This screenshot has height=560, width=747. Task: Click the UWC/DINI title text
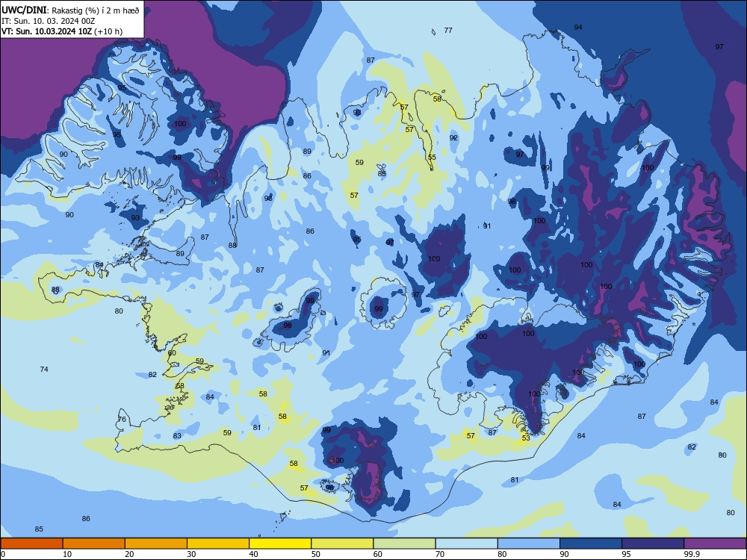coord(24,10)
